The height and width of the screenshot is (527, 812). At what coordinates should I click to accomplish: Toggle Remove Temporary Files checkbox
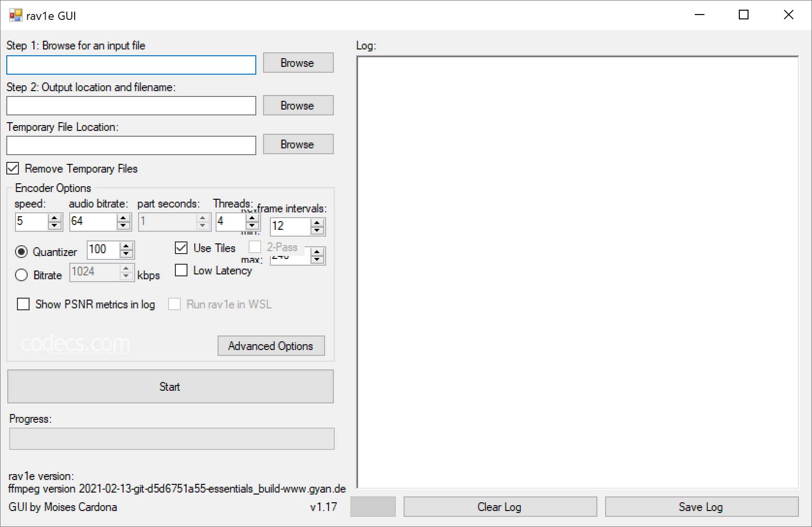[x=13, y=169]
